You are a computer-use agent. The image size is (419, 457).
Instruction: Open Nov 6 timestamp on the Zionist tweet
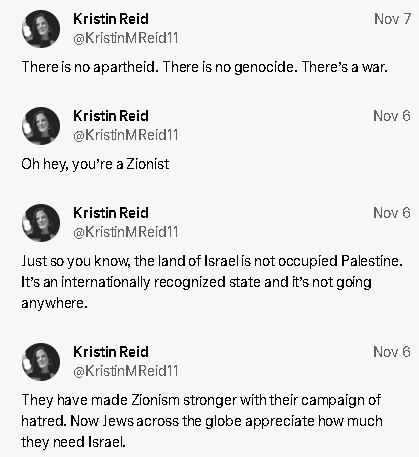tap(392, 116)
